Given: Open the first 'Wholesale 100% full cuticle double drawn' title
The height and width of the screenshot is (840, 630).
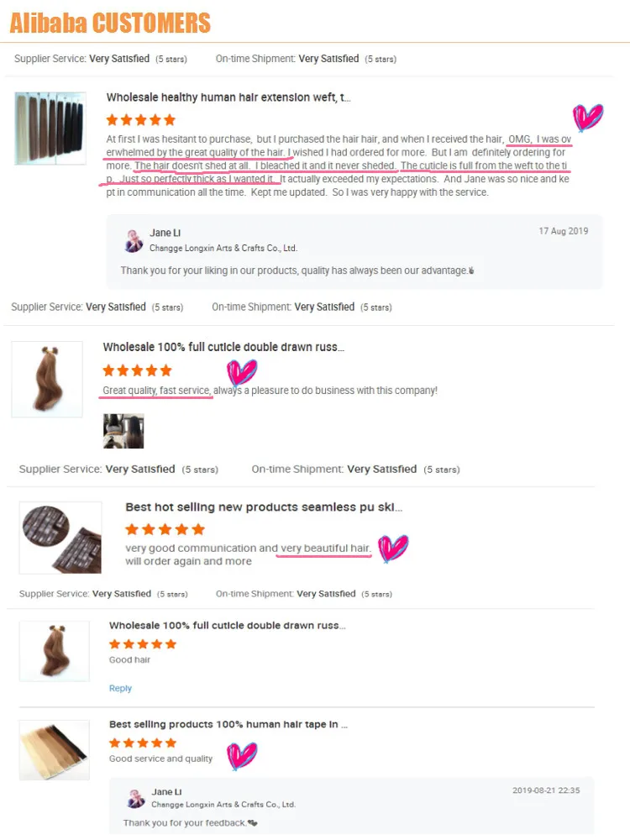Looking at the screenshot, I should click(x=223, y=347).
